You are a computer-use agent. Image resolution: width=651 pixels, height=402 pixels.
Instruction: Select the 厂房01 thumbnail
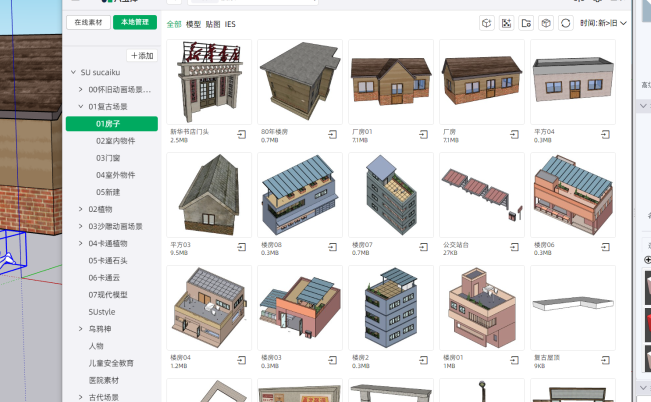391,82
